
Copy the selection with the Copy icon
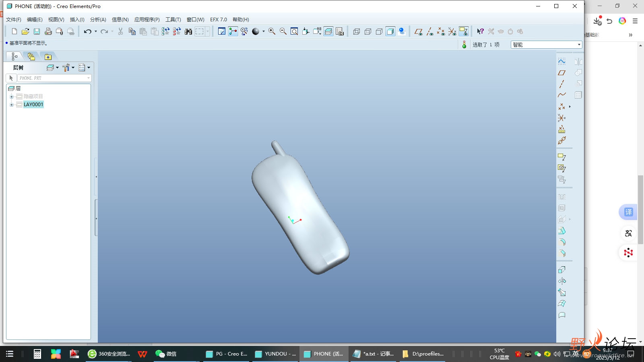132,31
